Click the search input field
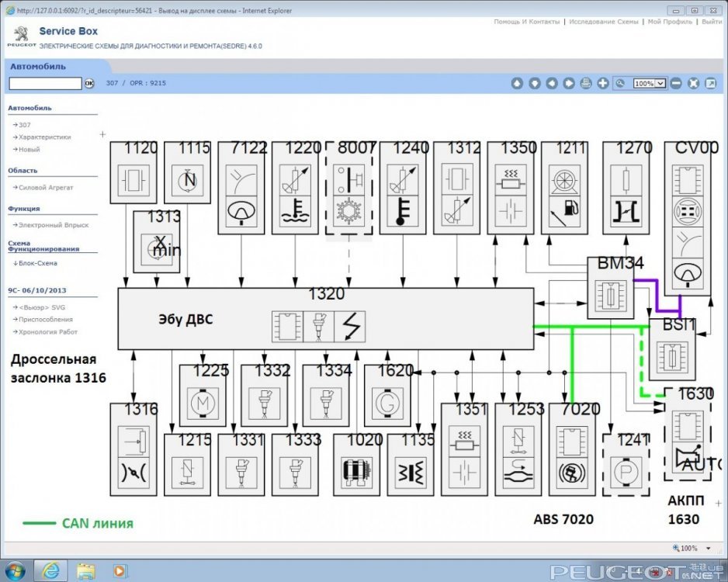The image size is (728, 582). (x=45, y=83)
